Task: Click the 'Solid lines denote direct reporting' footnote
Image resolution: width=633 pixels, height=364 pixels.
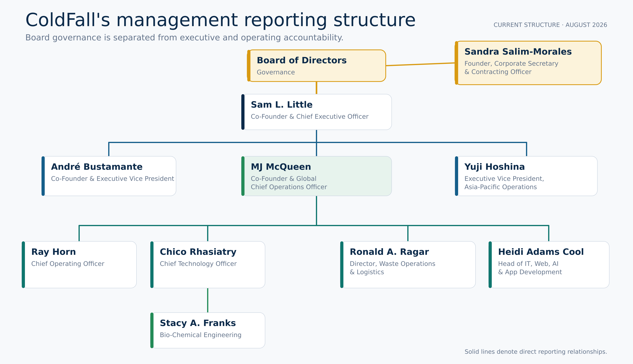Action: coord(536,352)
